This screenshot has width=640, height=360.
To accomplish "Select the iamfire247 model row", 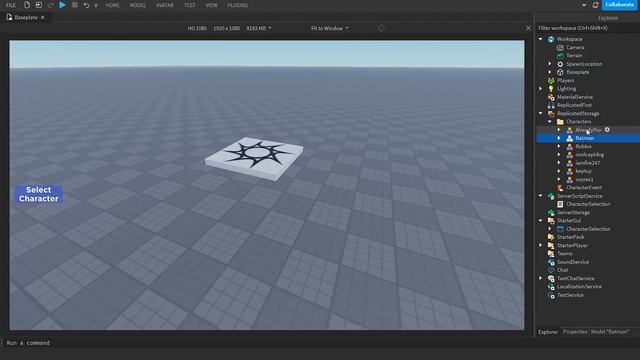I will (x=588, y=163).
